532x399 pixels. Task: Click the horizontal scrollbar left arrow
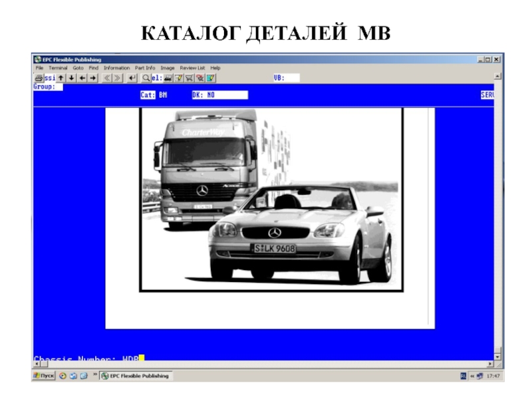(x=37, y=364)
